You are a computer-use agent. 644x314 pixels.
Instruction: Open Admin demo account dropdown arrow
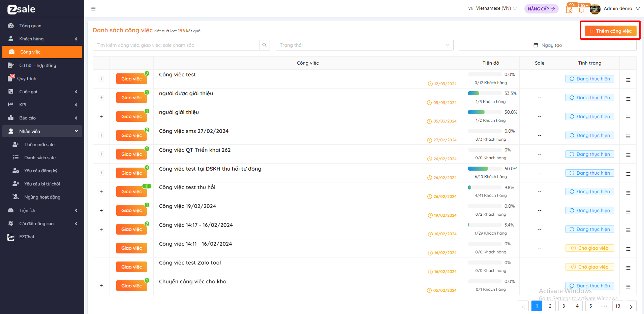(x=638, y=9)
